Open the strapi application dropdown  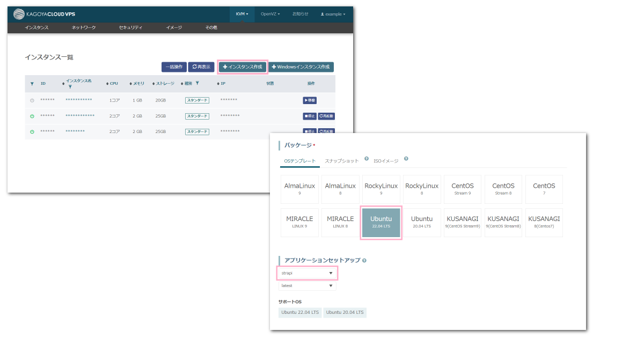[x=308, y=273]
